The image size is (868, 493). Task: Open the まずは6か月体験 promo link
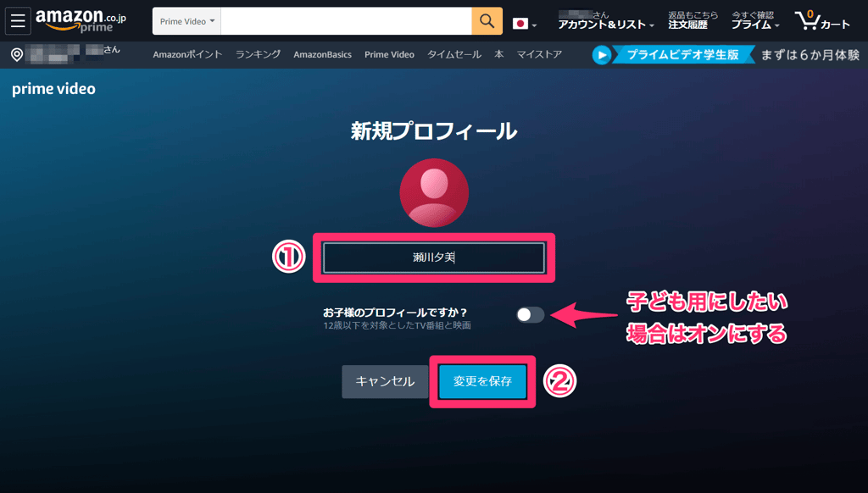point(810,55)
